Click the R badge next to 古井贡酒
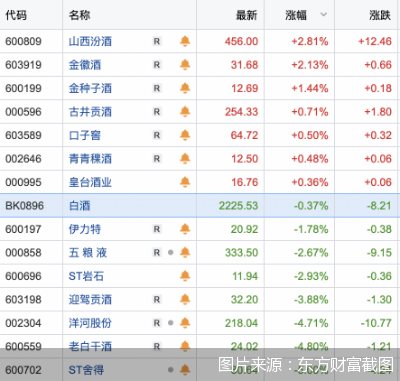400x381 pixels. [x=157, y=112]
